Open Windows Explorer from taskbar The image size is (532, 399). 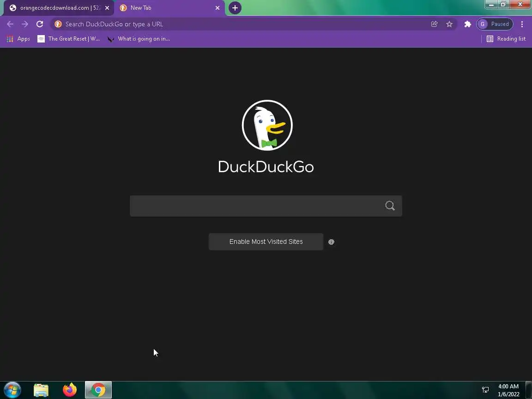tap(41, 390)
